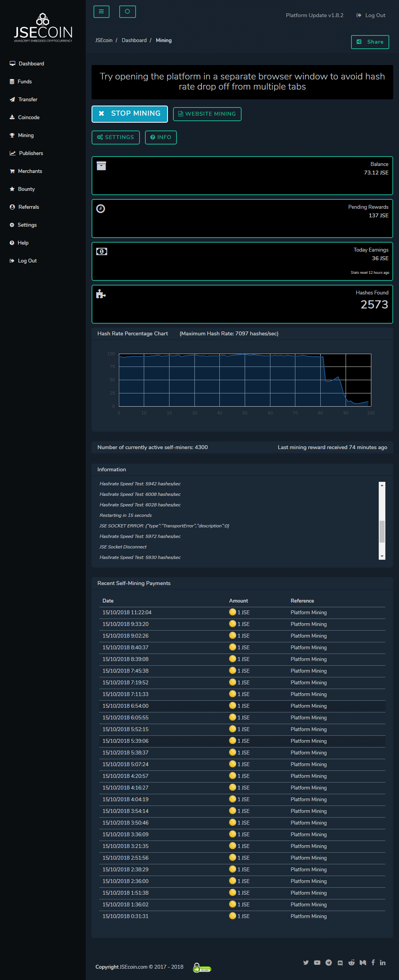This screenshot has width=399, height=980.
Task: Click the JSEcoin breadcrumb link
Action: pos(104,40)
